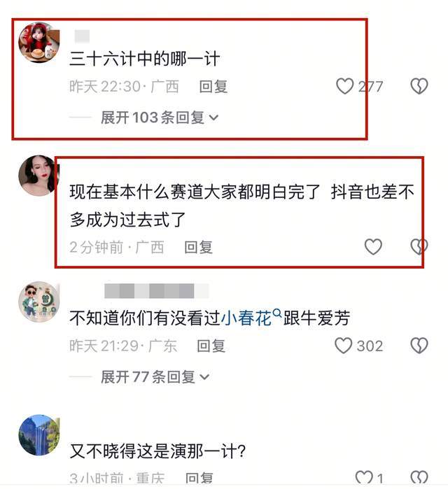Reply to the 2分钟前 广西 comment
Screen dimensions: 448x489
198,247
